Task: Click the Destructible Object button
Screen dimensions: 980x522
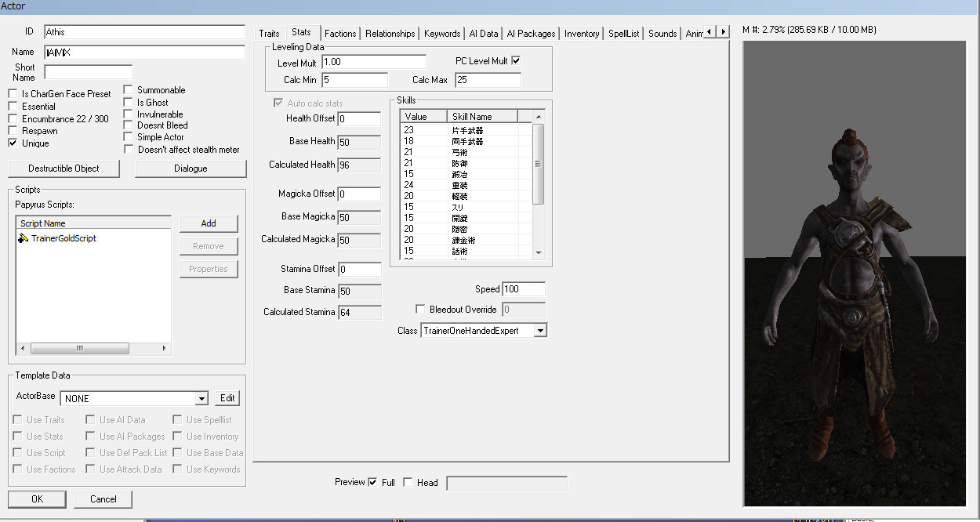Action: pos(64,169)
